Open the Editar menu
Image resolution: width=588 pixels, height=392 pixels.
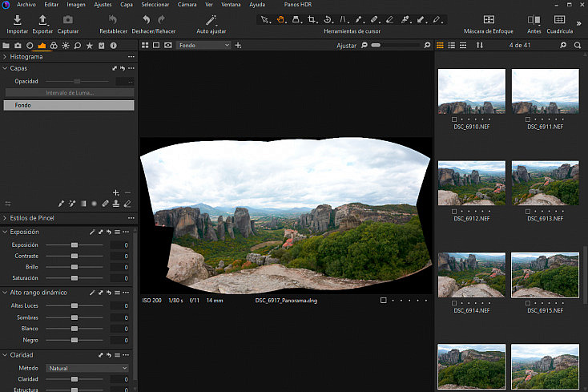[x=51, y=5]
